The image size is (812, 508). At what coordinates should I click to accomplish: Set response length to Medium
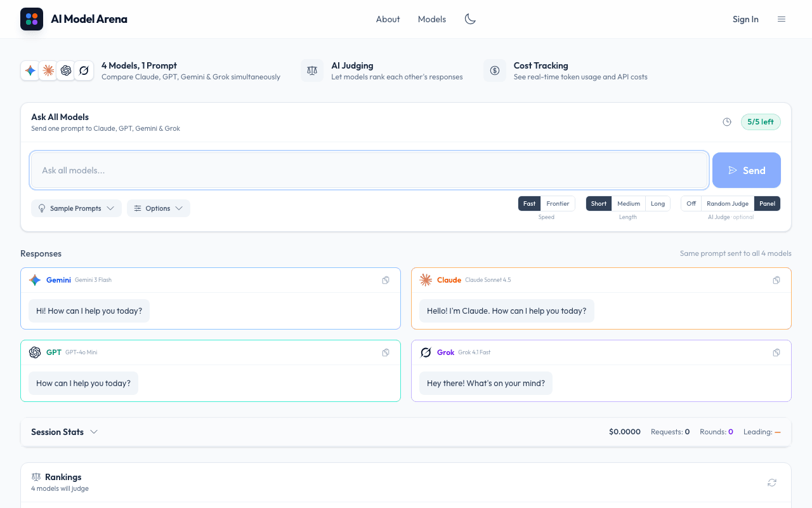[x=628, y=204]
